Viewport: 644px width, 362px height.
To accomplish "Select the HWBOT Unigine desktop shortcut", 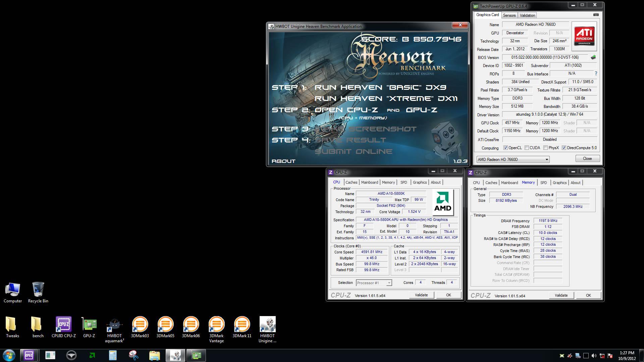I will click(x=267, y=330).
